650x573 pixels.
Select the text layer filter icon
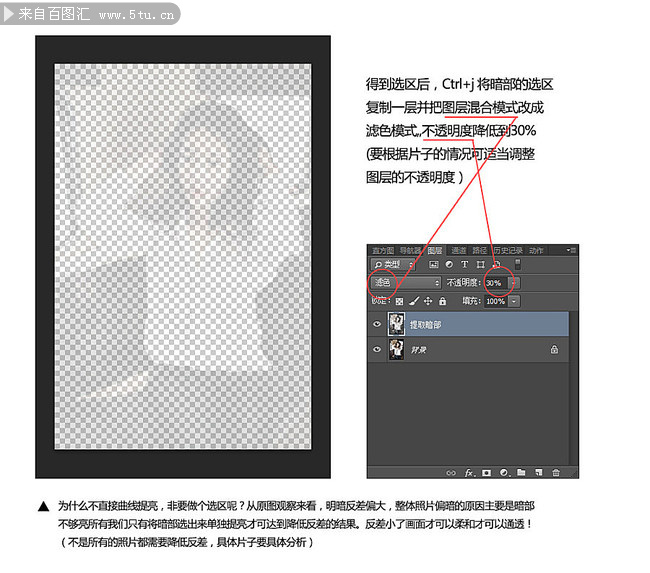(465, 265)
